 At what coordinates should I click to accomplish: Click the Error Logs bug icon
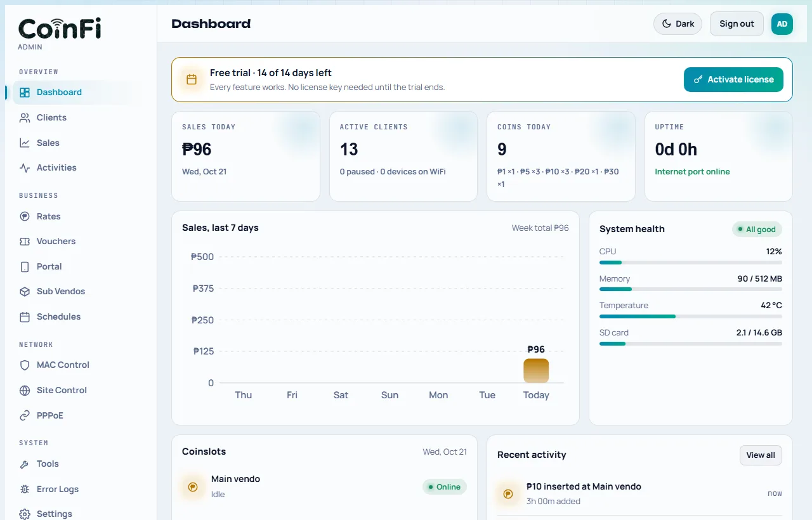(25, 490)
